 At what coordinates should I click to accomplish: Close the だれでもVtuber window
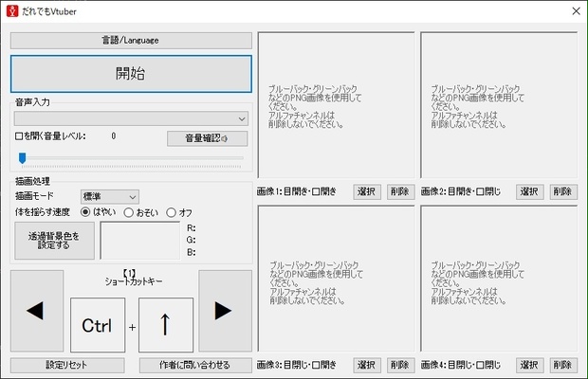click(576, 11)
